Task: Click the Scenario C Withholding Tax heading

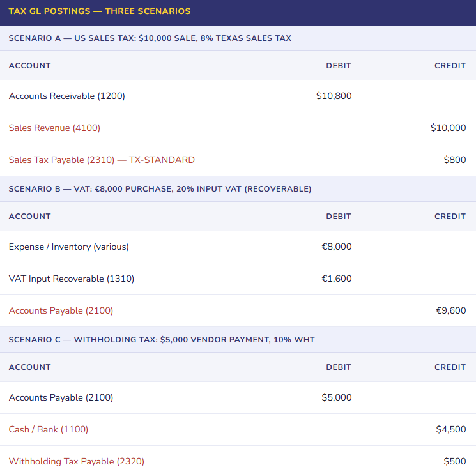Action: pos(162,340)
